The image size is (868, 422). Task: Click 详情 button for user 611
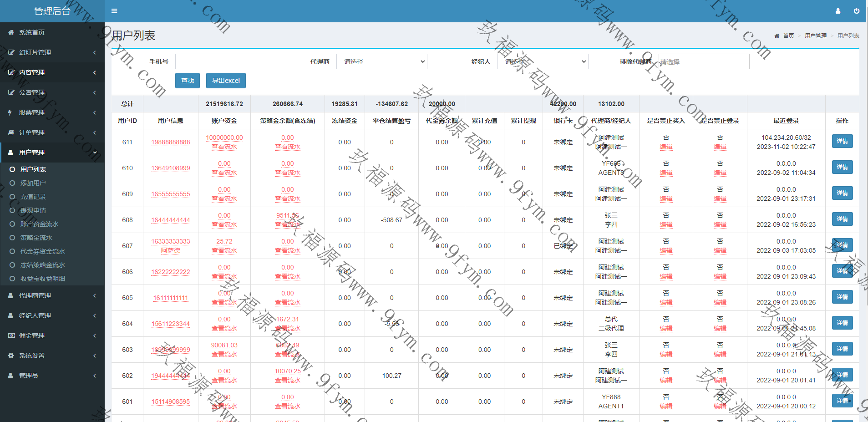tap(842, 141)
